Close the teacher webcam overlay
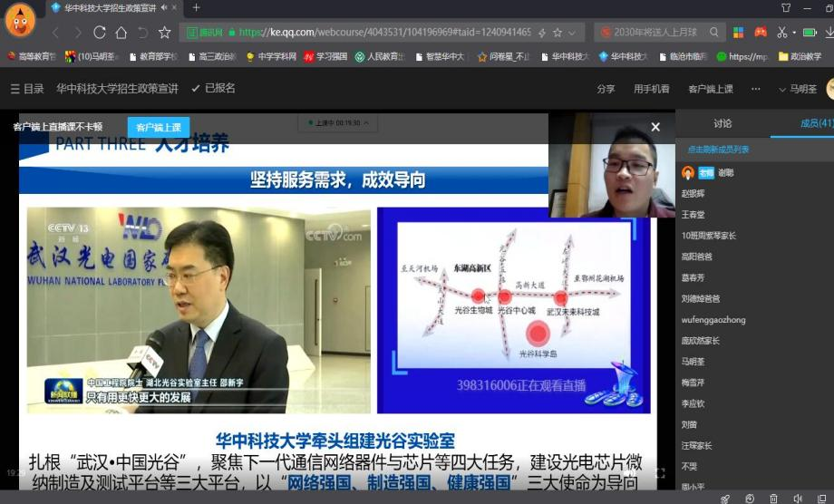This screenshot has height=504, width=834. point(655,127)
